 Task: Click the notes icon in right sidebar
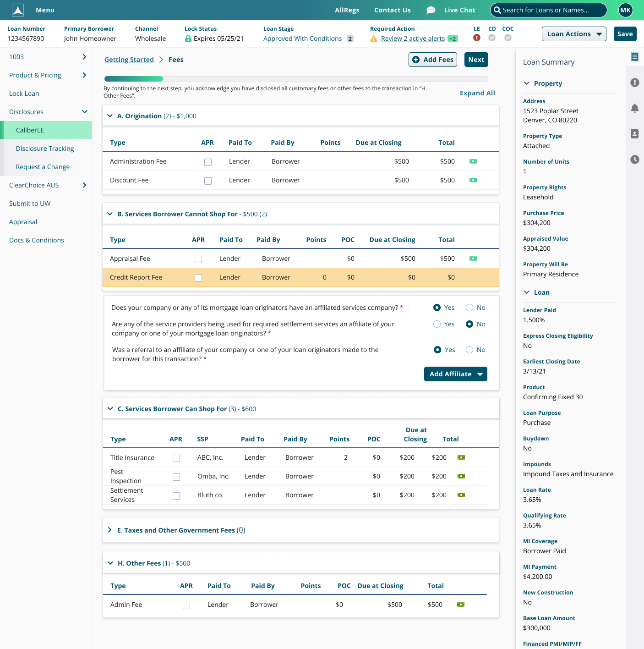click(634, 57)
